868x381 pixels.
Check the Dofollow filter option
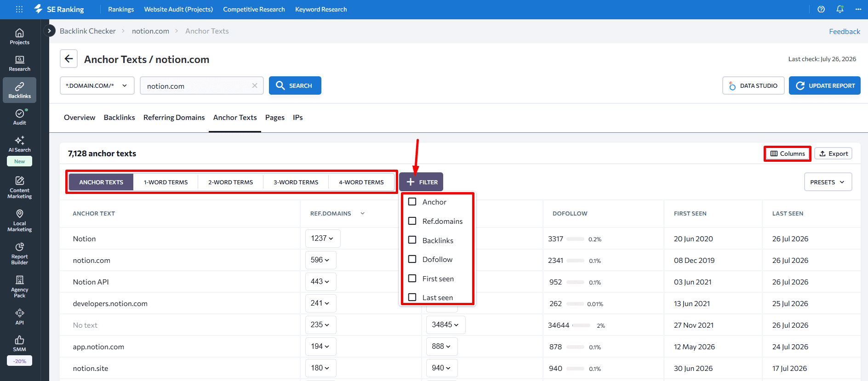(x=412, y=259)
